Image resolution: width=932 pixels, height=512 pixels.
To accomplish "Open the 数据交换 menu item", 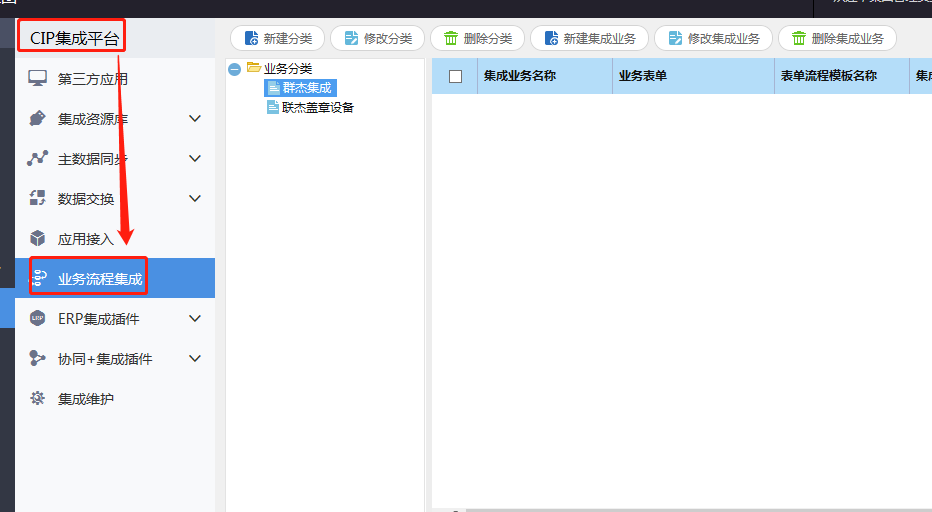I will pos(115,199).
